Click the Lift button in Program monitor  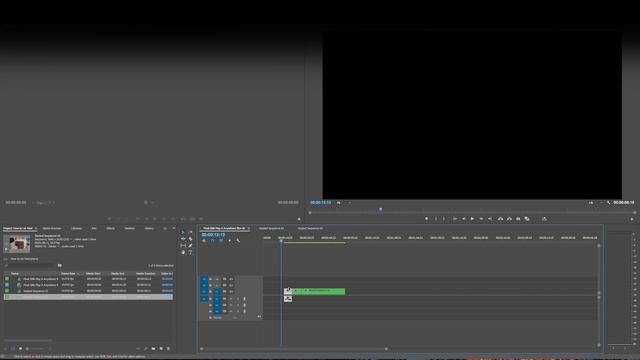(500, 219)
